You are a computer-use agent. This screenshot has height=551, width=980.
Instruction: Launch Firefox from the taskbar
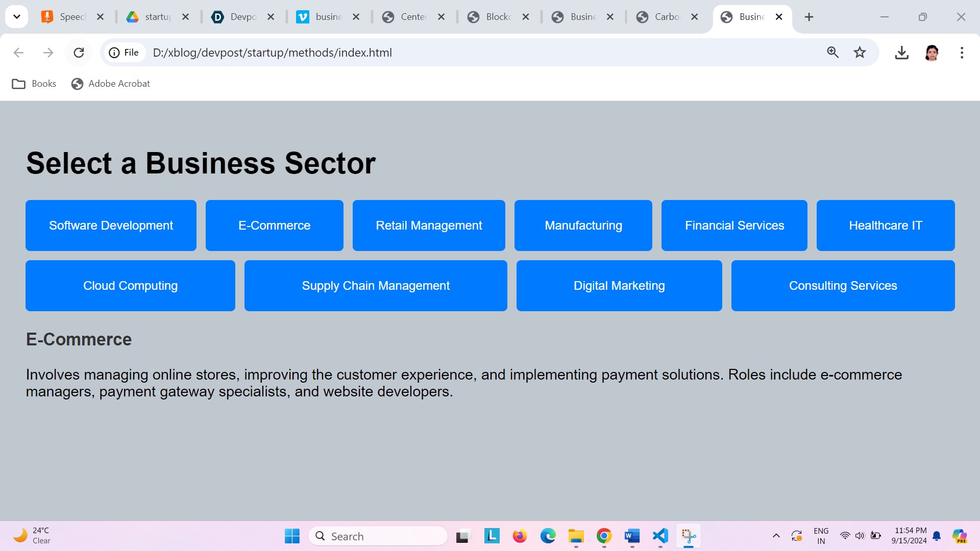(520, 536)
